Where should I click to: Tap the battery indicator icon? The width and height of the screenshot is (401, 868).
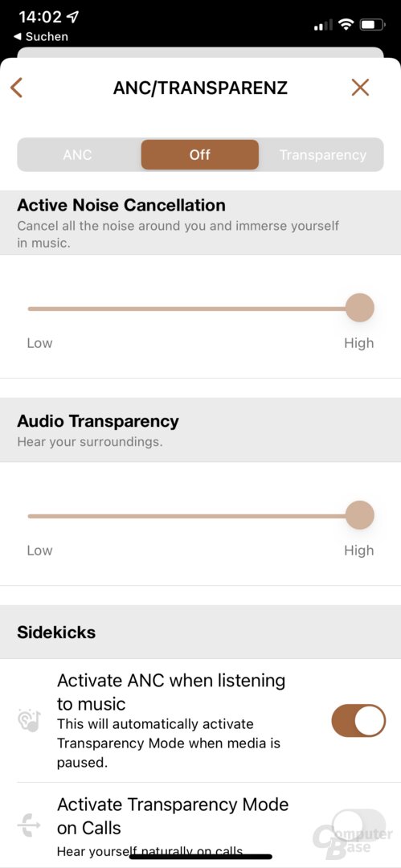373,24
